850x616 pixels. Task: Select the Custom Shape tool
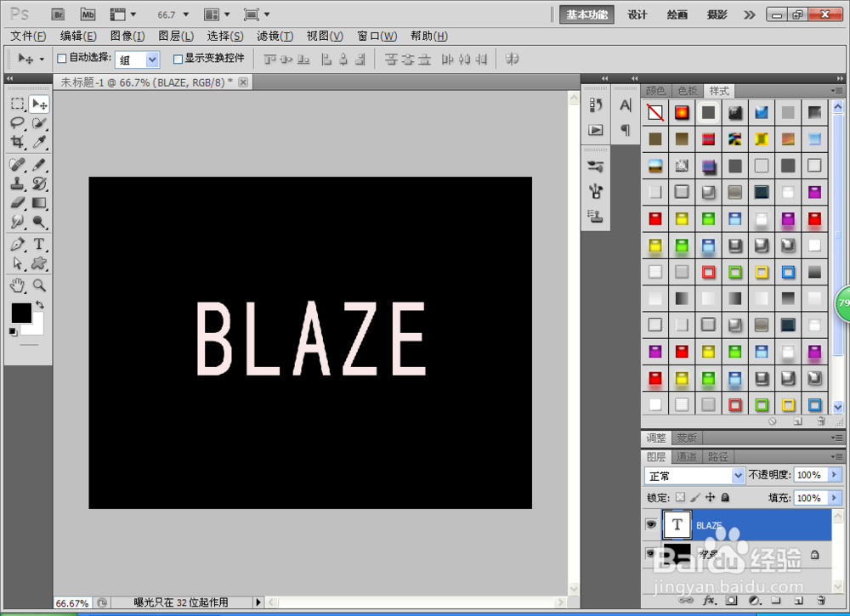coord(39,263)
